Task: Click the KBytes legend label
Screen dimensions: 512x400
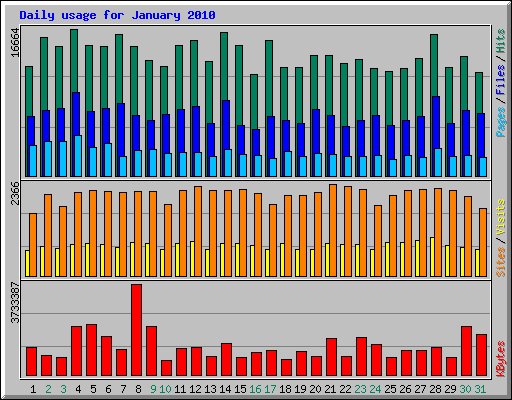Action: pyautogui.click(x=501, y=359)
